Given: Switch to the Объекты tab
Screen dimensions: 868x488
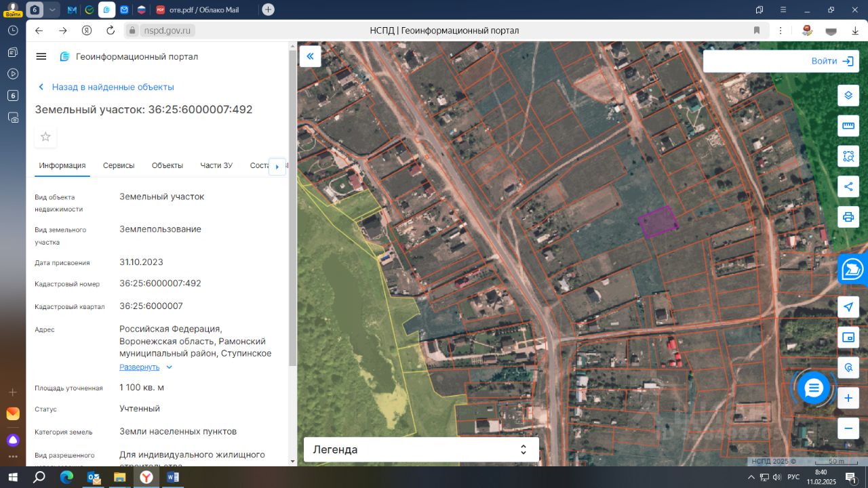Looking at the screenshot, I should (167, 165).
